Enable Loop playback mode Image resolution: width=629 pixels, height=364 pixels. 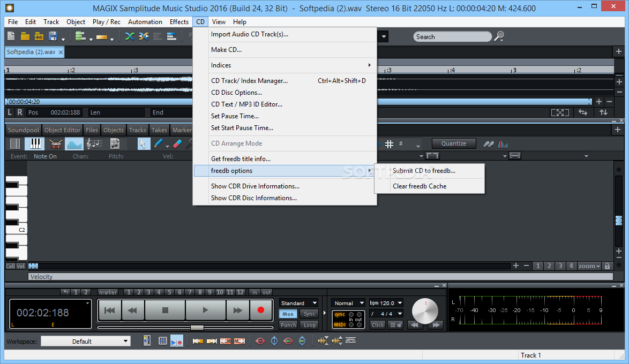[309, 325]
